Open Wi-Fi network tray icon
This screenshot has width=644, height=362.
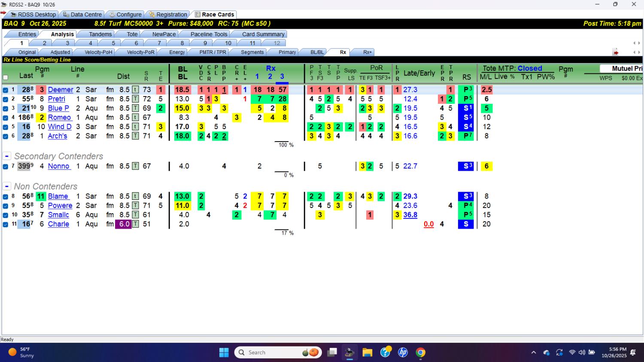pyautogui.click(x=572, y=353)
